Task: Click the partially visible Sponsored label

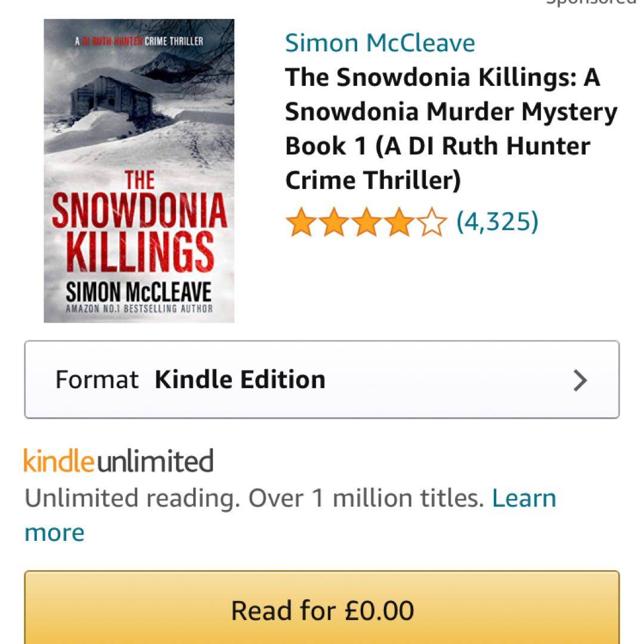Action: [590, 2]
